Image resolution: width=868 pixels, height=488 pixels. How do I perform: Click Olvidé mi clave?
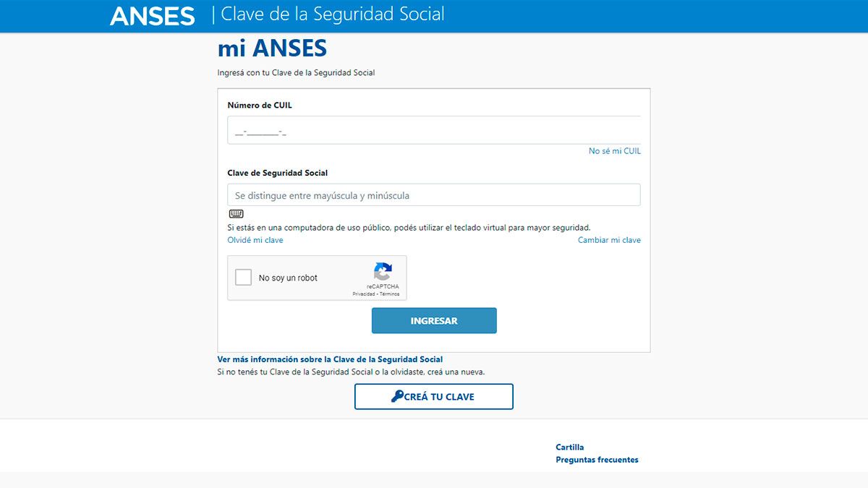[x=255, y=239]
